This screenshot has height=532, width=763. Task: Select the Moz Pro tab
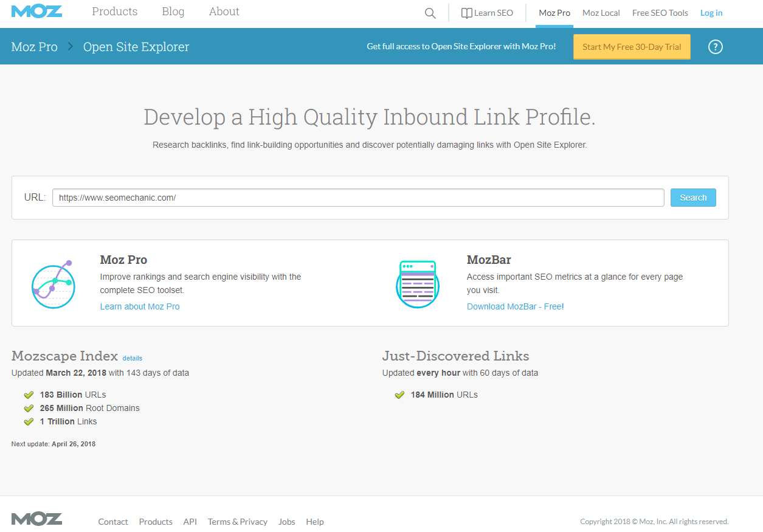554,13
